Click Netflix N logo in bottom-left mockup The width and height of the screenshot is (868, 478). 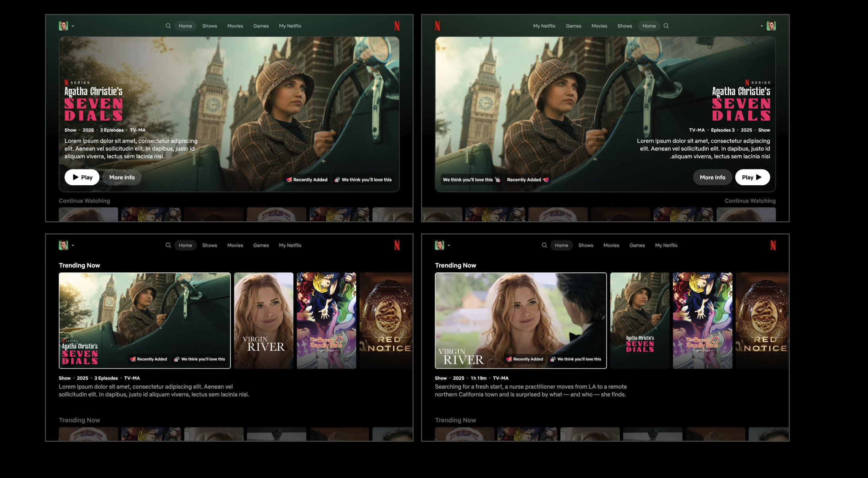click(397, 245)
